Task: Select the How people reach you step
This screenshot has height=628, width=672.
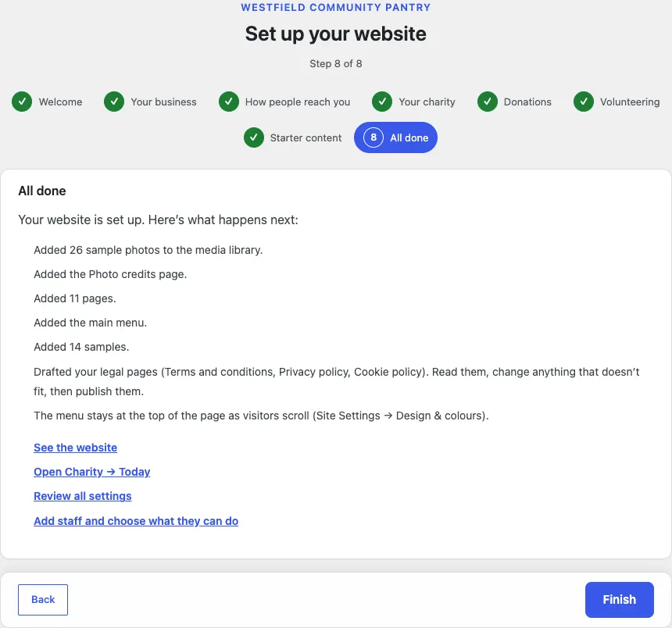Action: 284,102
